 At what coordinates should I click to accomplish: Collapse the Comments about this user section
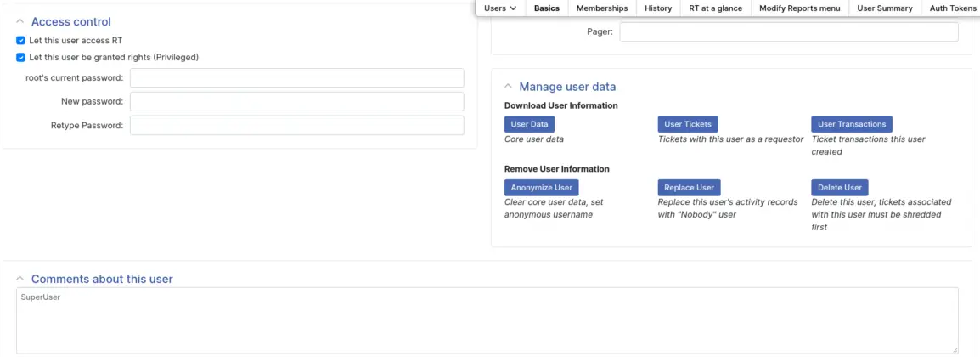(x=20, y=279)
